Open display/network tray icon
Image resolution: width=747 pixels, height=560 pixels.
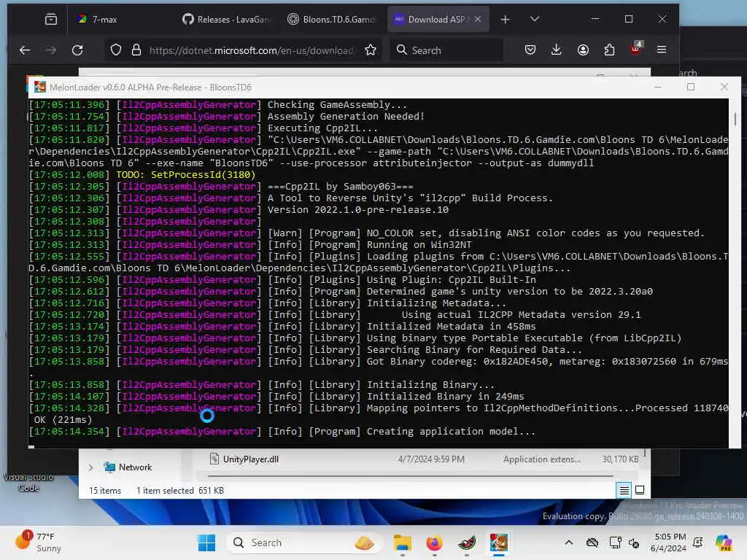tap(615, 542)
